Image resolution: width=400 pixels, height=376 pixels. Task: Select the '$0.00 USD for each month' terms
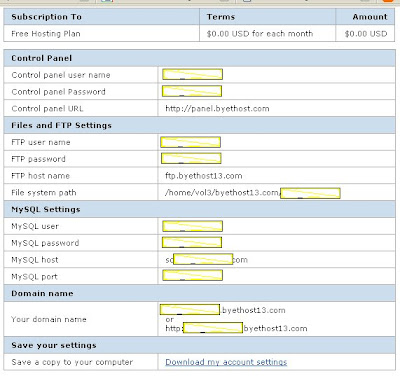[260, 34]
